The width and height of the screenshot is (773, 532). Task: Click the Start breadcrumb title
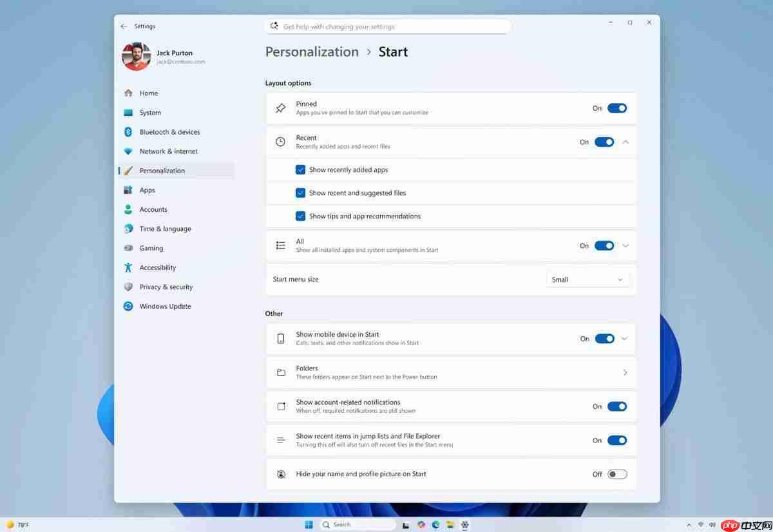click(393, 52)
